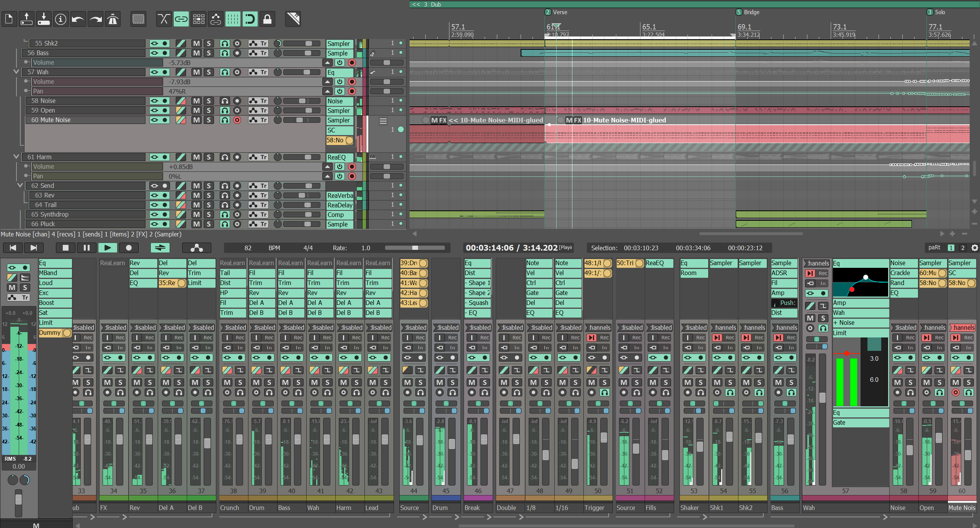The height and width of the screenshot is (528, 980).
Task: Click the 55 Shk2 track volume slider
Action: [302, 43]
